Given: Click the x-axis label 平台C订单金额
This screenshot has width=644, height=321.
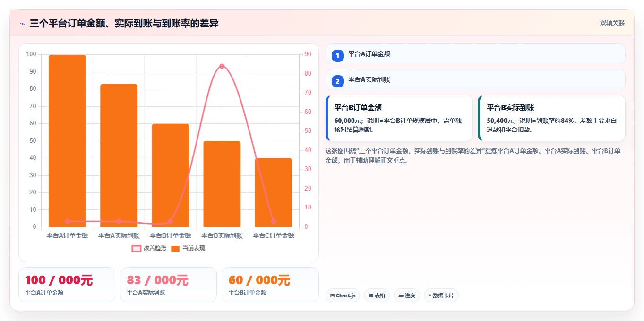Looking at the screenshot, I should click(x=274, y=235).
